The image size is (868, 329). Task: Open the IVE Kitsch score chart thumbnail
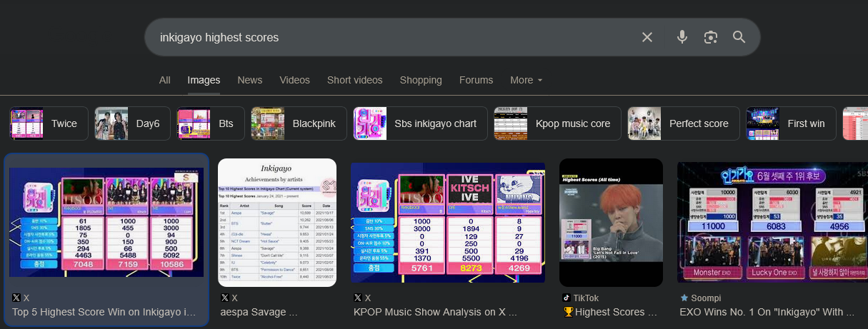point(448,222)
